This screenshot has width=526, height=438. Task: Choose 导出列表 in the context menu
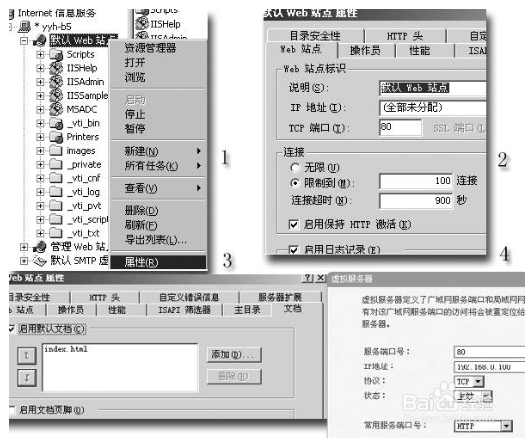[x=158, y=239]
